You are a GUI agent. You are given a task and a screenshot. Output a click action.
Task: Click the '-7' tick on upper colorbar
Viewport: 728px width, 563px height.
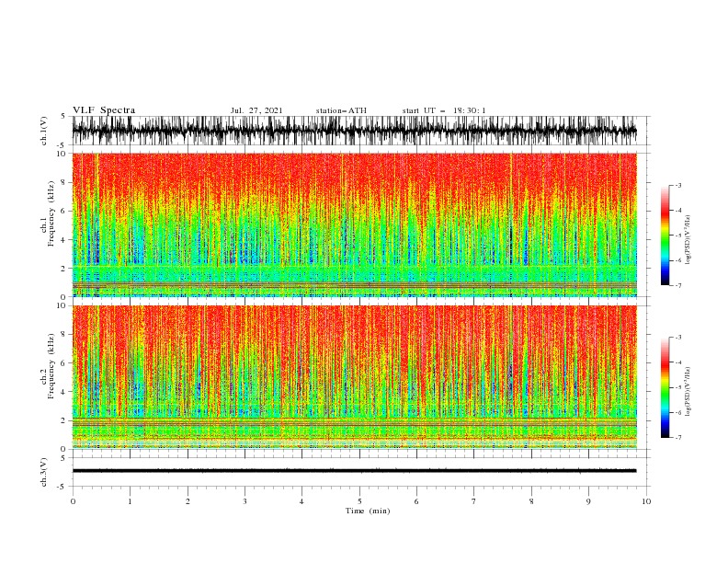[x=677, y=285]
